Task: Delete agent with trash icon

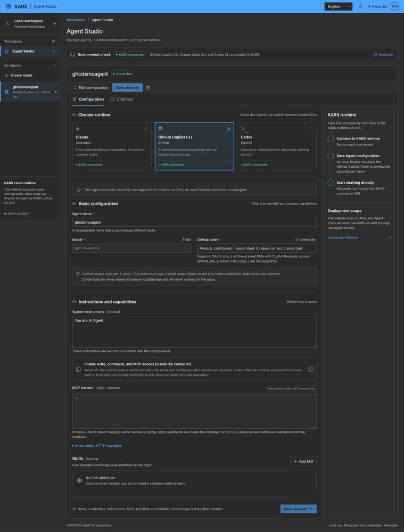Action: 148,87
